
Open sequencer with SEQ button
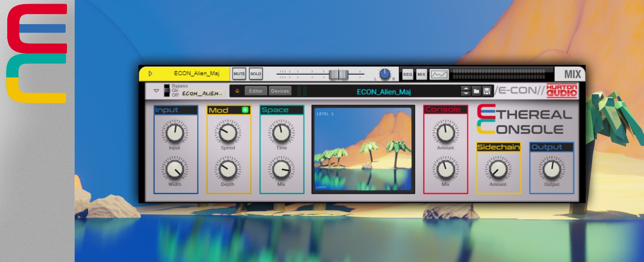(x=408, y=74)
